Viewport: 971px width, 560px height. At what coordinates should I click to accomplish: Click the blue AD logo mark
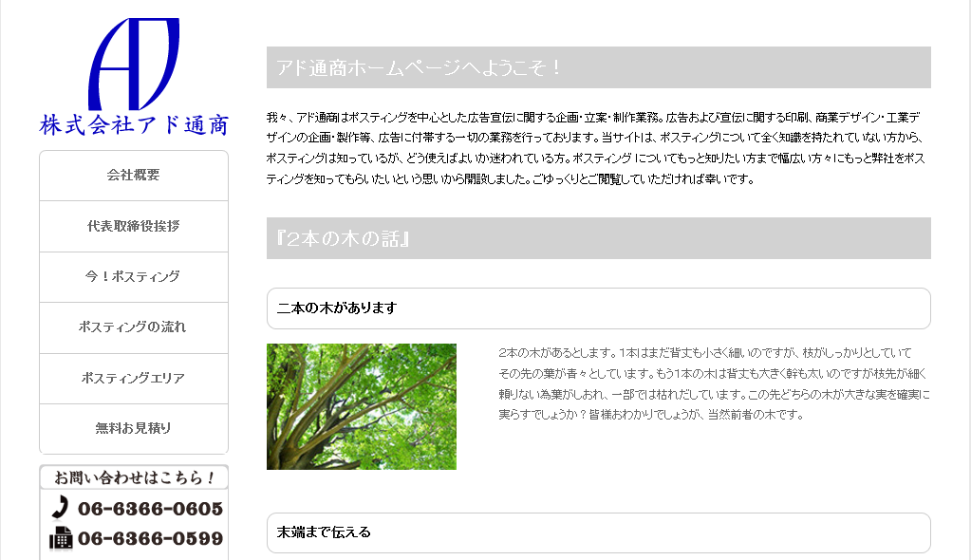133,62
